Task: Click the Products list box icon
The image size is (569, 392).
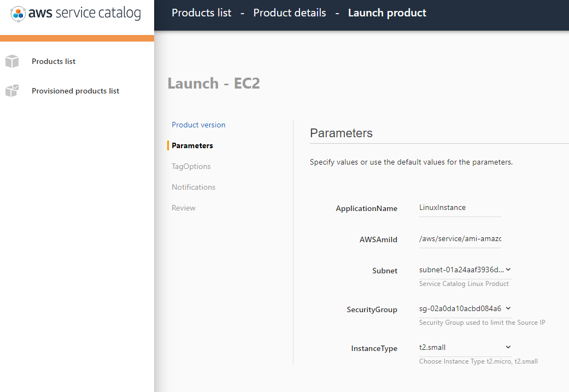Action: 12,61
